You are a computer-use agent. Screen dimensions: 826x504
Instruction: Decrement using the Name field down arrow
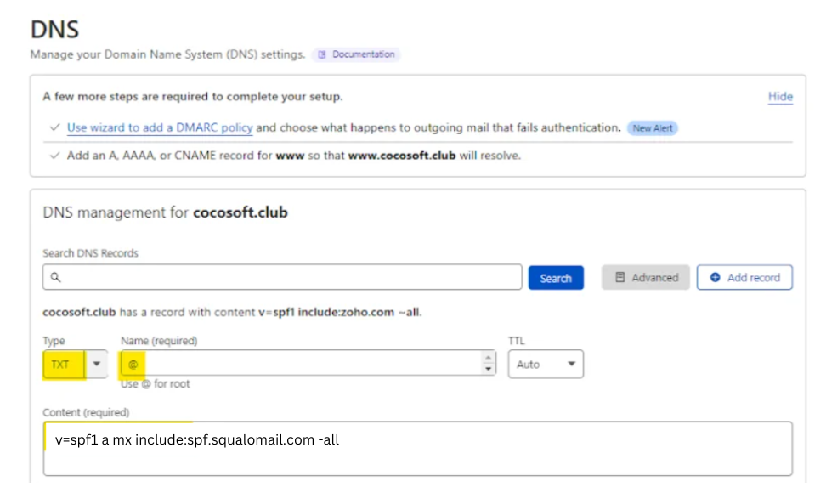488,369
